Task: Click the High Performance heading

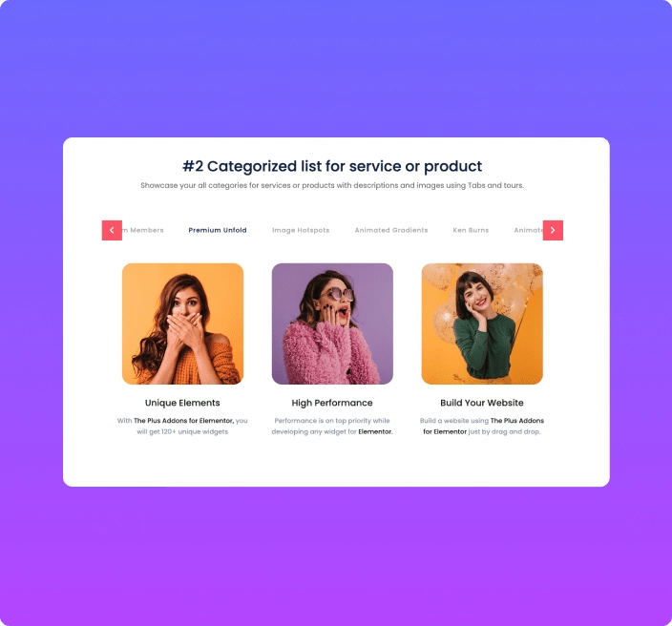Action: tap(332, 403)
